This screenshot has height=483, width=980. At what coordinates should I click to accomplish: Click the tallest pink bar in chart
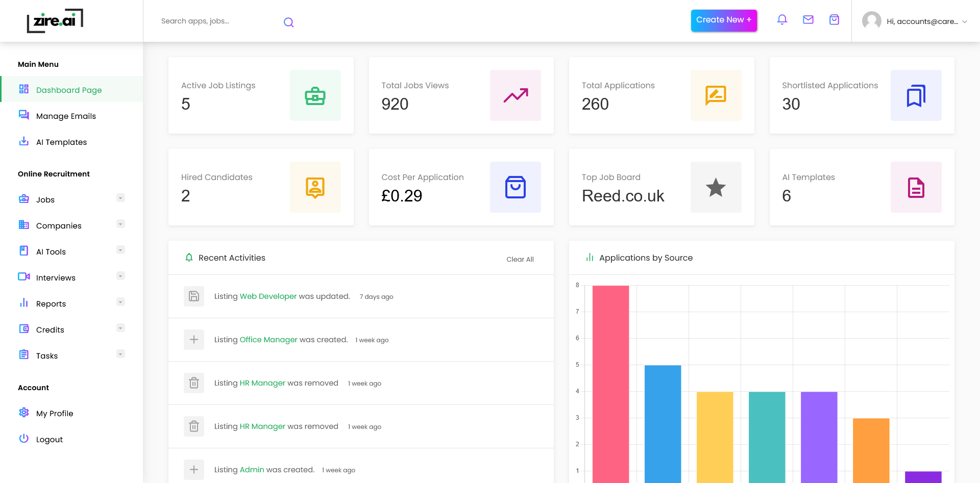click(x=610, y=383)
